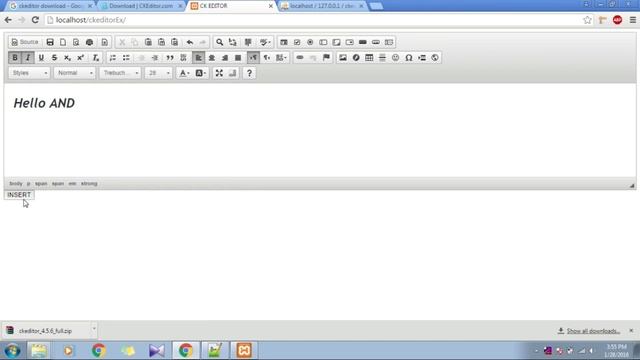Toggle Superscript formatting
Image resolution: width=640 pixels, height=360 pixels.
pyautogui.click(x=81, y=58)
